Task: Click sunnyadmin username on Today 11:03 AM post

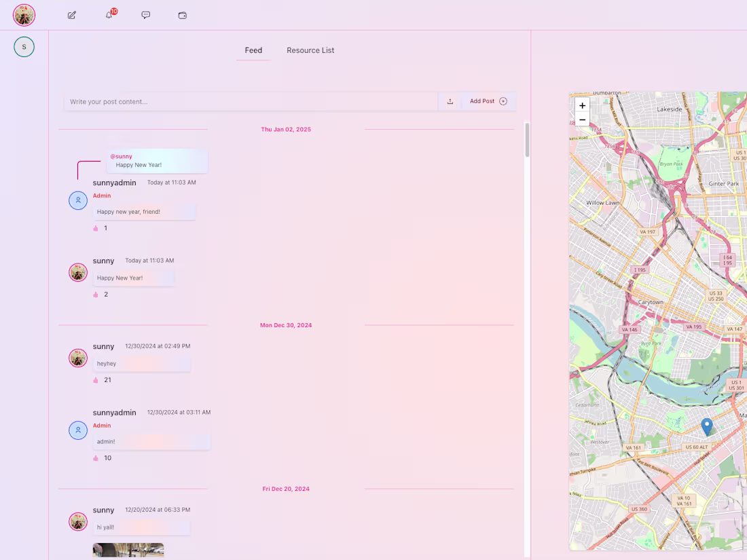Action: [114, 183]
